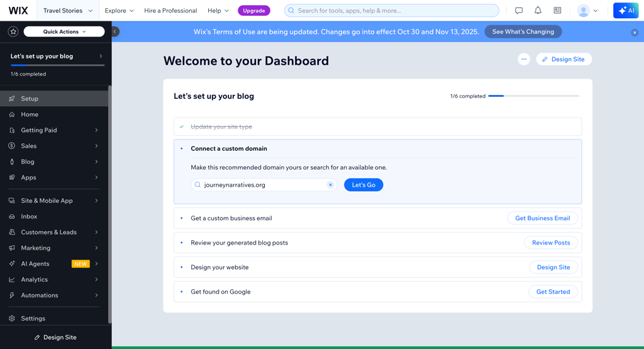This screenshot has height=349, width=644.
Task: Click the Review Posts button
Action: point(551,243)
